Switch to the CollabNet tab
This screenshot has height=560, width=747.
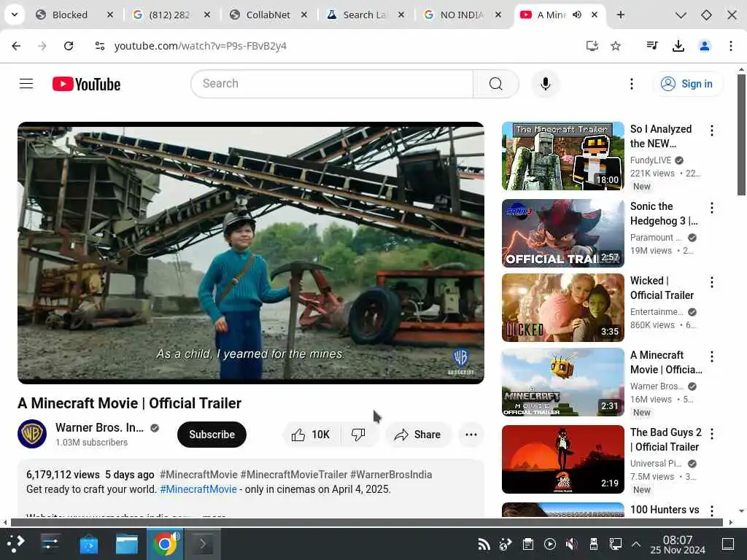[x=268, y=15]
